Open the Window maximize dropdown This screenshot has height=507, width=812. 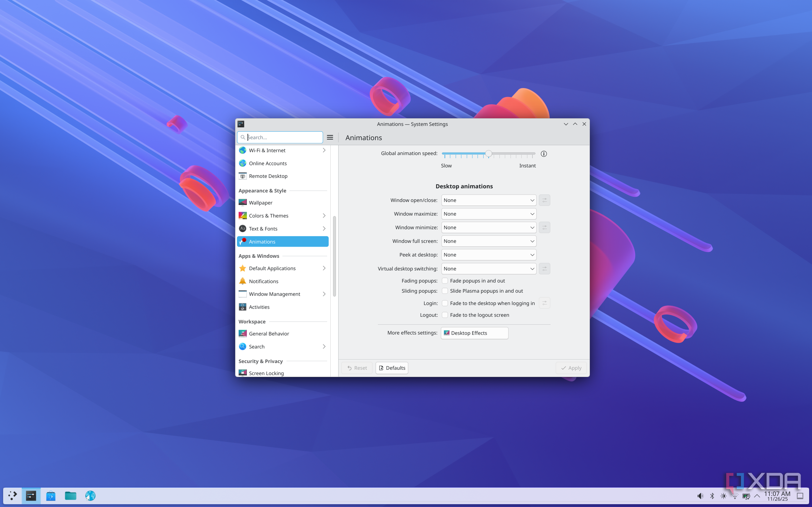[x=489, y=214]
